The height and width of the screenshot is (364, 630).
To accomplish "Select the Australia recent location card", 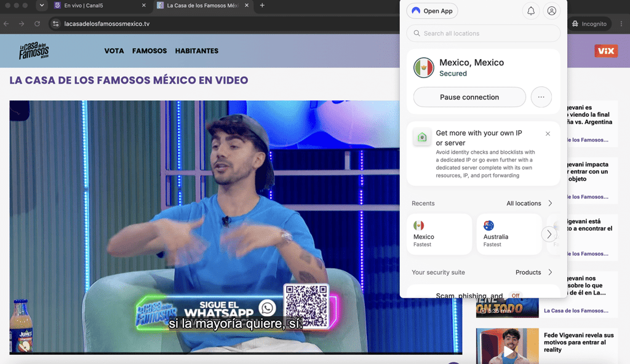I will pyautogui.click(x=509, y=234).
